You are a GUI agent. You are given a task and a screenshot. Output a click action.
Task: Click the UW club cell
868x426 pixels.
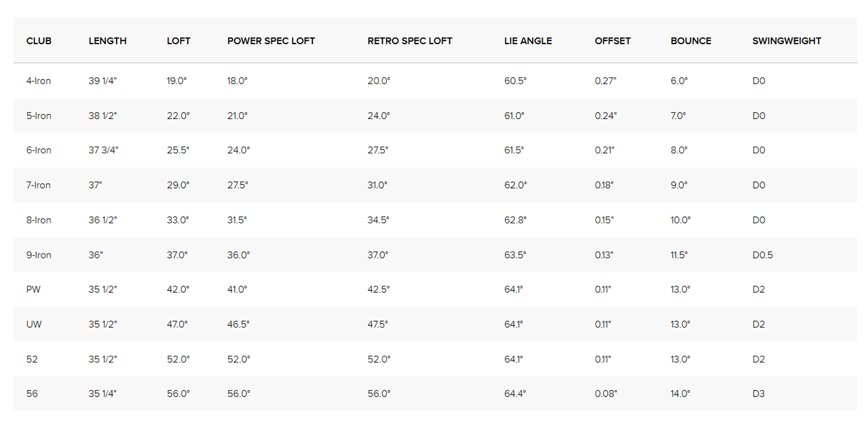tap(34, 324)
